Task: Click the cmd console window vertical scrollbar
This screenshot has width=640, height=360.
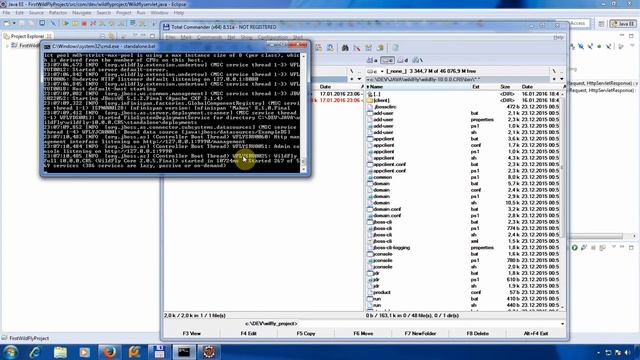Action: 303,112
